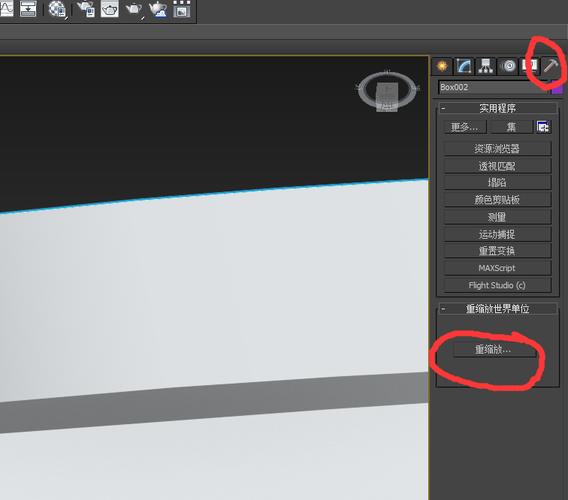568x500 pixels.
Task: Switch to the Modify panel tab
Action: (x=464, y=66)
